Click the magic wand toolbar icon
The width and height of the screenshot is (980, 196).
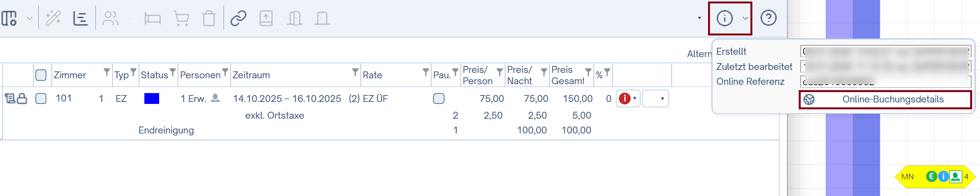point(53,19)
